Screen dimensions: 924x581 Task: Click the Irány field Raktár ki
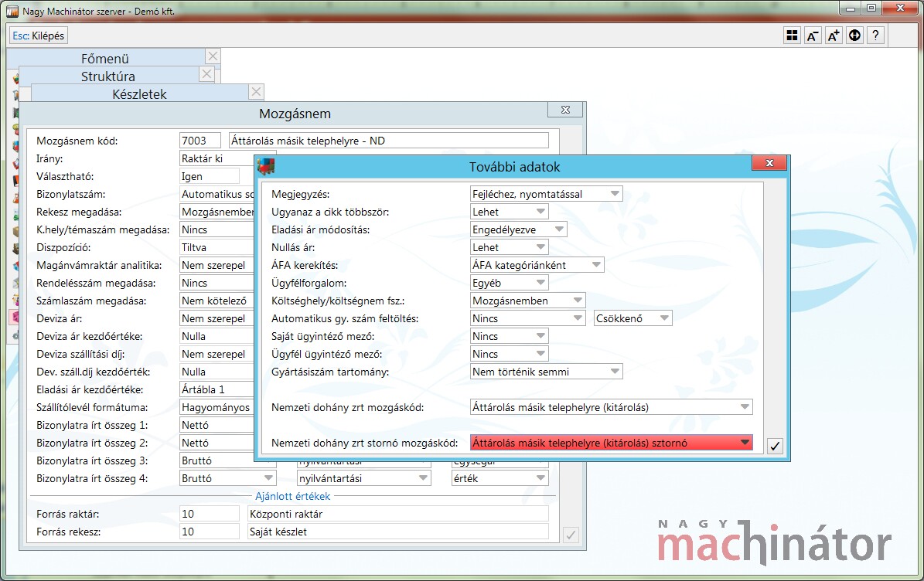pos(217,158)
